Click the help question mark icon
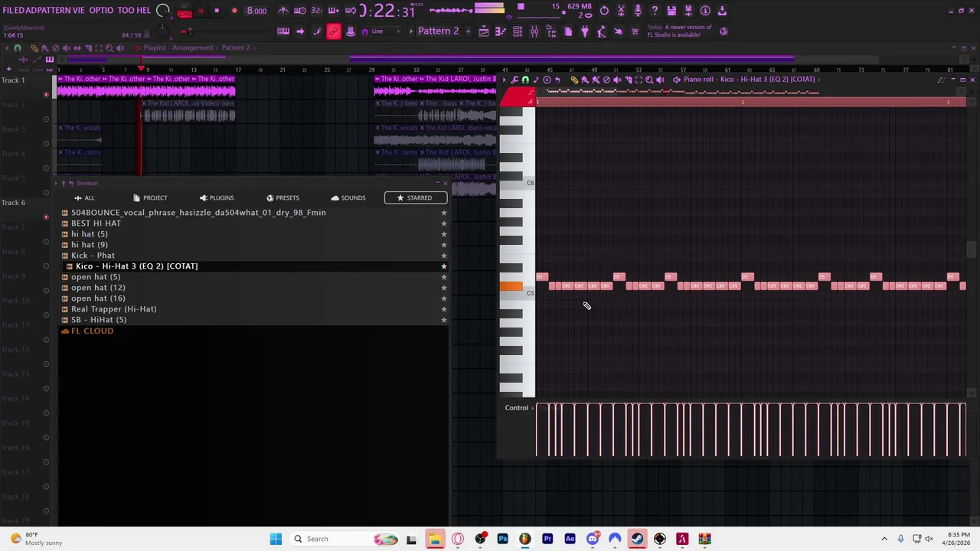The height and width of the screenshot is (551, 980). 655,11
